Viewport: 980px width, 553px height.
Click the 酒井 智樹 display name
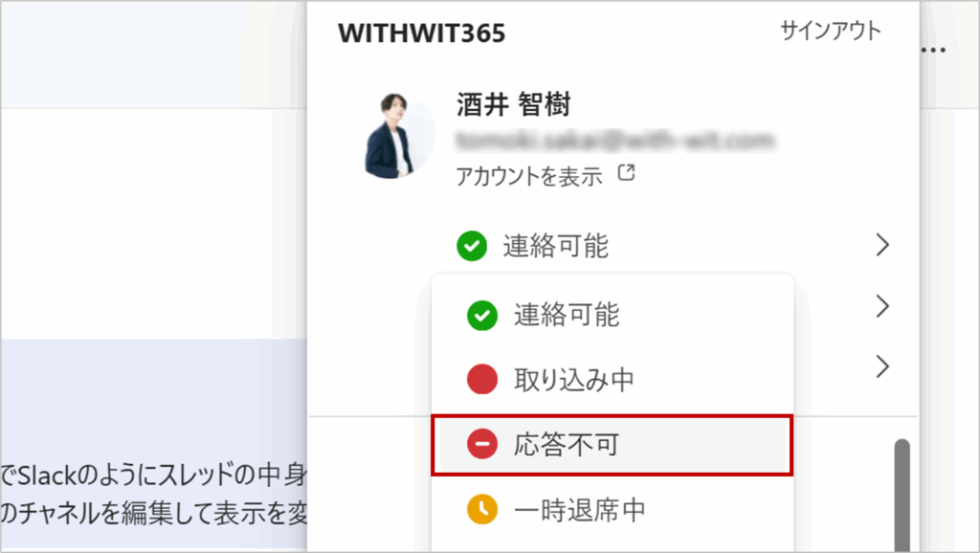coord(513,104)
